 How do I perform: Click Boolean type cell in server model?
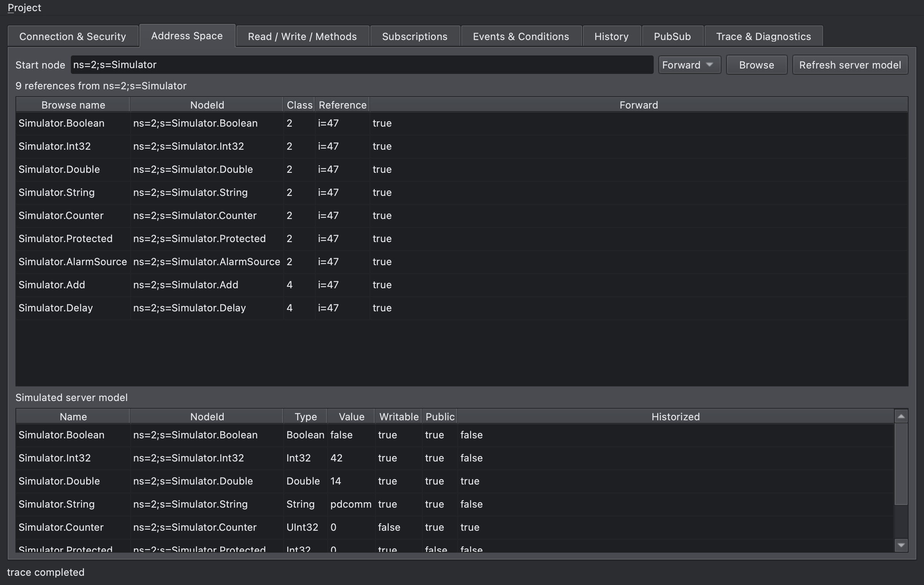[305, 435]
